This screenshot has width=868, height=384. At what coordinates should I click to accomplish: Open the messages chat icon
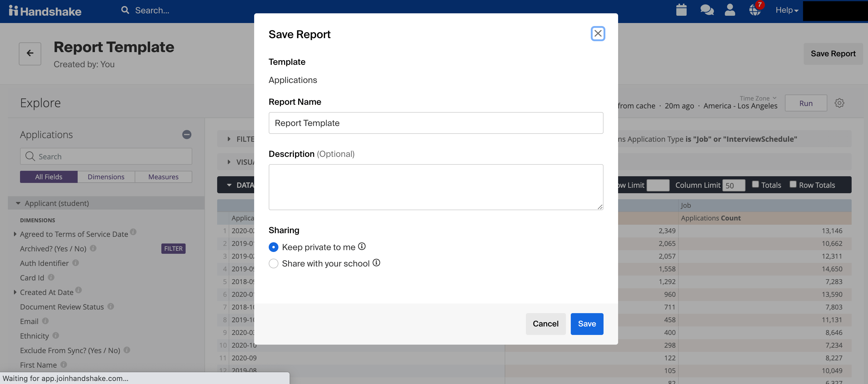click(x=707, y=10)
